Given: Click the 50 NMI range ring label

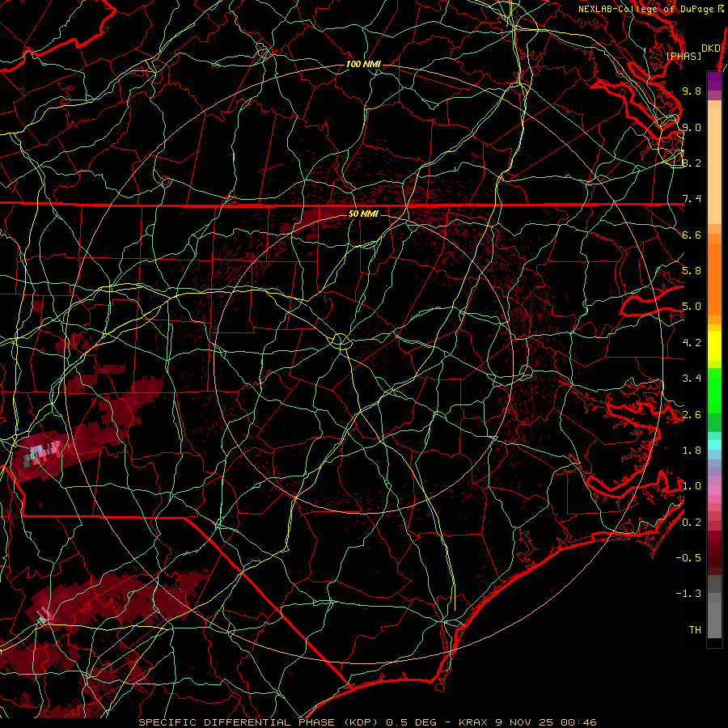Looking at the screenshot, I should click(363, 214).
